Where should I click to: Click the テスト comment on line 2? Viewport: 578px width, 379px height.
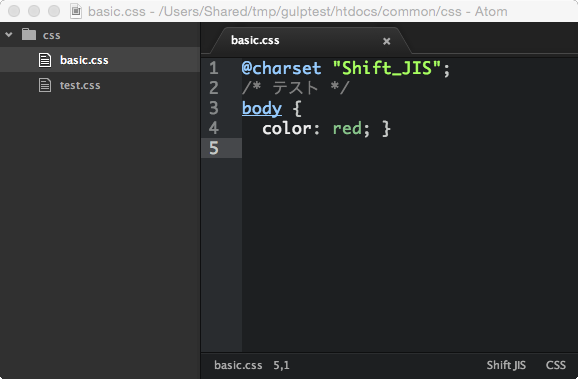click(x=296, y=88)
